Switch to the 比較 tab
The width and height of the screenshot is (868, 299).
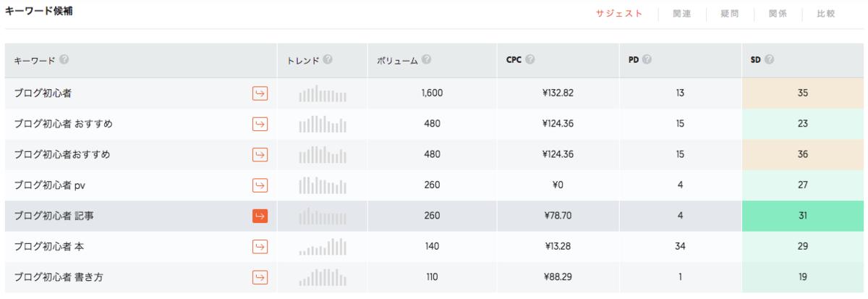(826, 14)
